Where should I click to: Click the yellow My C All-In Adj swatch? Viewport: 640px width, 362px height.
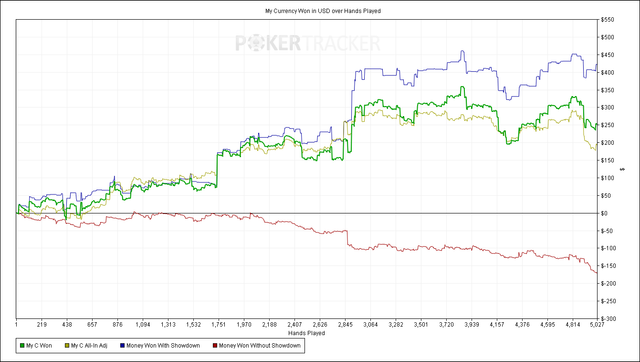[67, 346]
